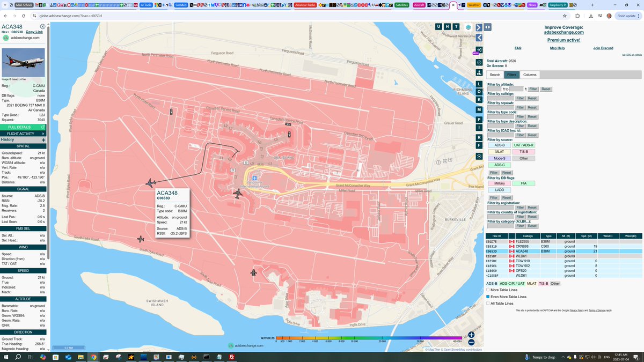Toggle the H map button
Screen dimensions: 644x362
click(448, 27)
